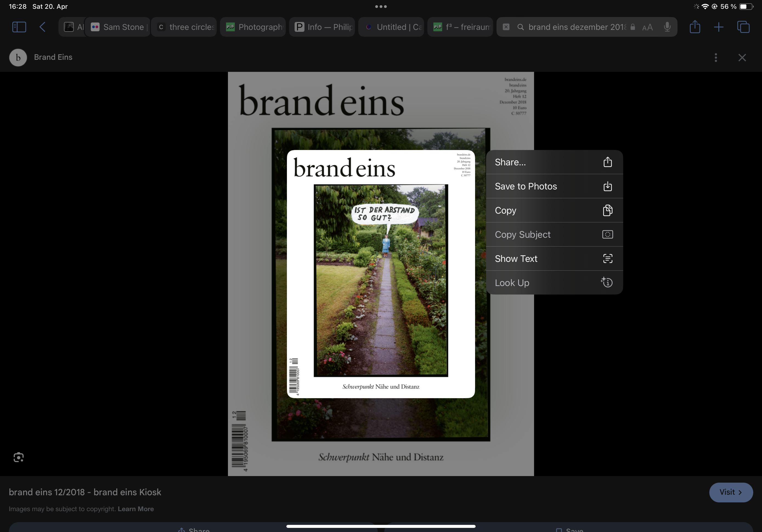Open the first Al tab
The height and width of the screenshot is (532, 762).
(x=72, y=27)
